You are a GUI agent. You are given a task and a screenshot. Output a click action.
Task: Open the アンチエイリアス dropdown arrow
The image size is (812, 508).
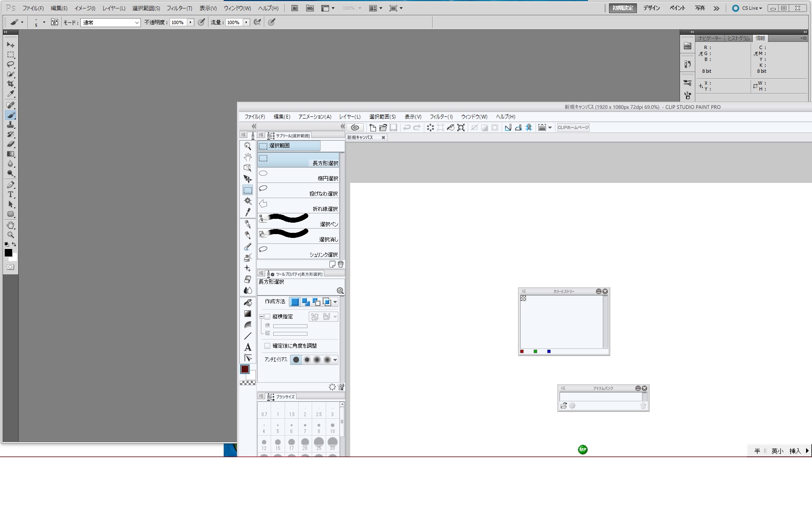(335, 360)
